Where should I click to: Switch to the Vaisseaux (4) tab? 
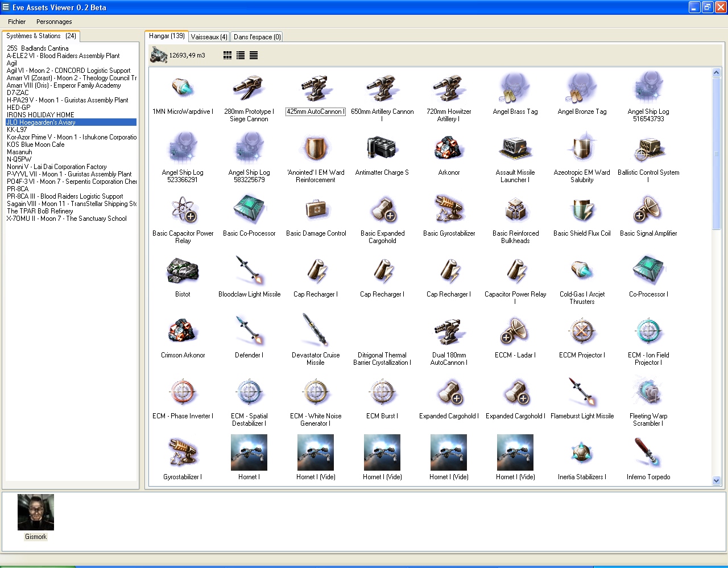coord(209,37)
